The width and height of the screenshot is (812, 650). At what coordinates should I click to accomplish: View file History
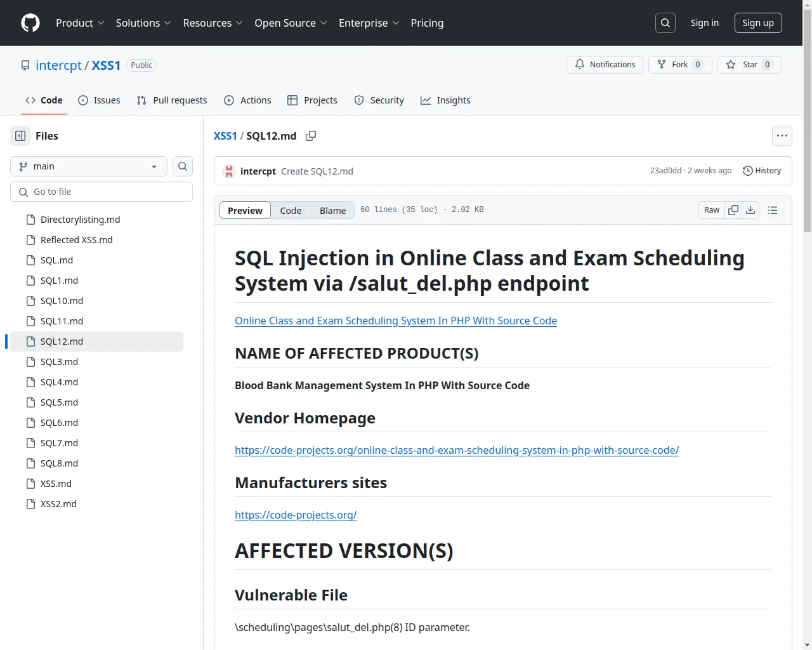762,171
